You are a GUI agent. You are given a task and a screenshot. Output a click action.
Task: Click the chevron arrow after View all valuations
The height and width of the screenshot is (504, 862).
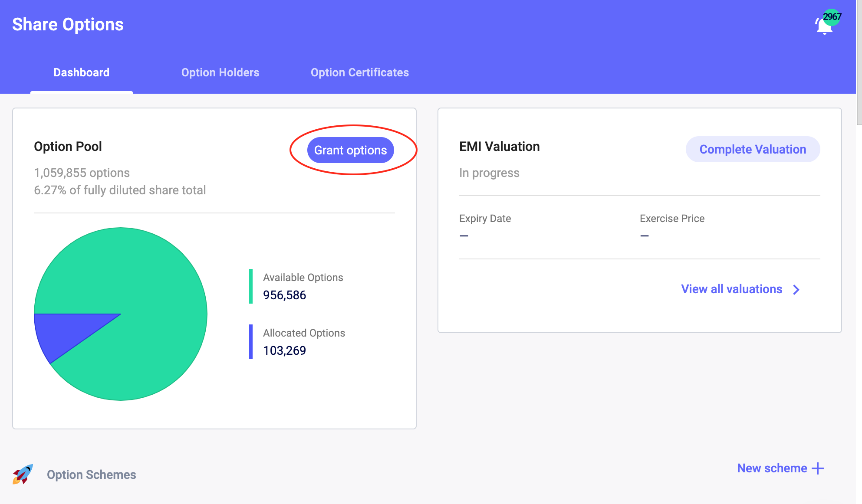(796, 290)
